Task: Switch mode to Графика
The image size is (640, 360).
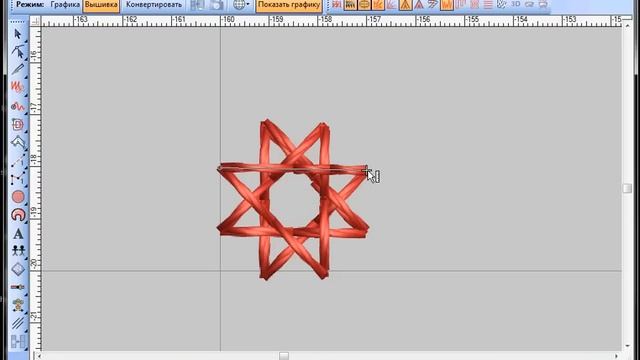Action: point(65,5)
